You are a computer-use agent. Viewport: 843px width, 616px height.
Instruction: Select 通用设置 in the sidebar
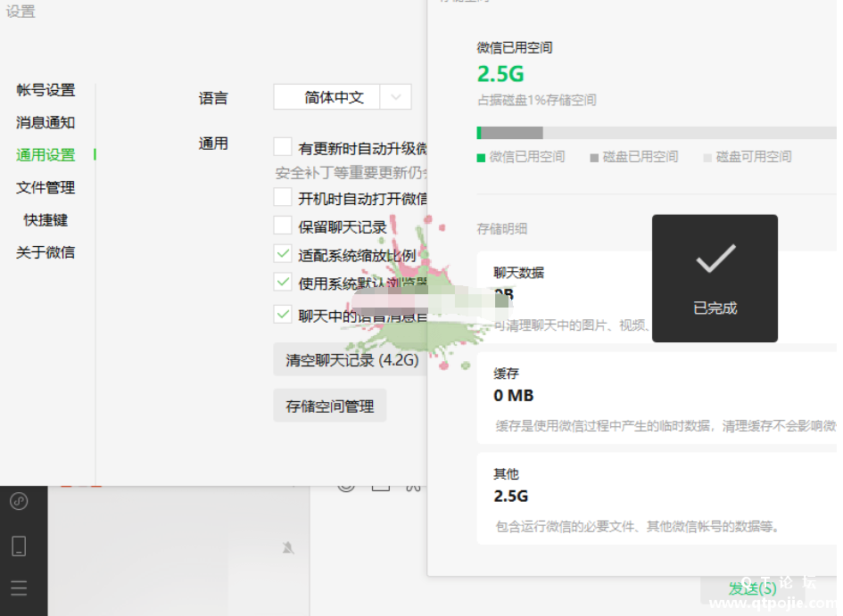[x=45, y=155]
